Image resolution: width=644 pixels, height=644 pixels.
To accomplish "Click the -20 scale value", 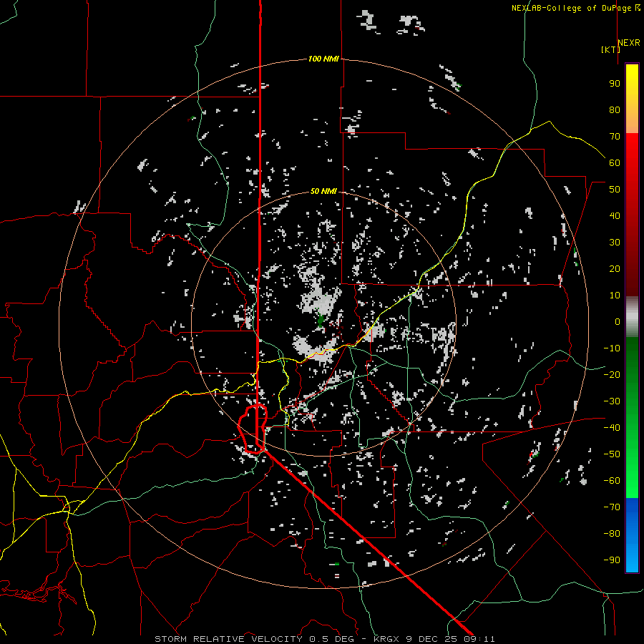I will pos(612,375).
